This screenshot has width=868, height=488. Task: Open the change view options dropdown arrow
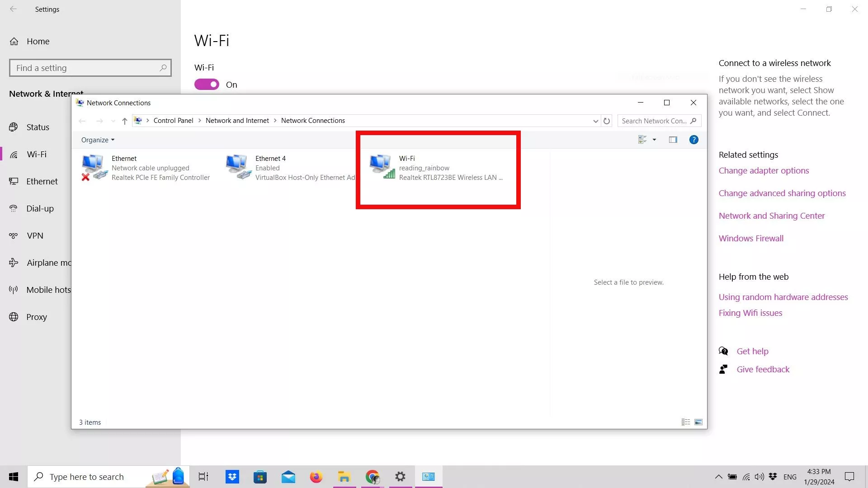654,140
